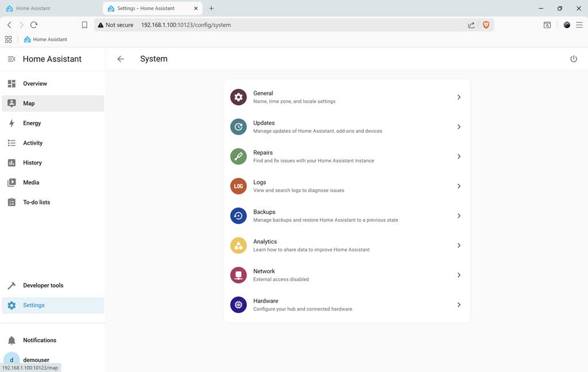This screenshot has width=588, height=372.
Task: Reload the page with the refresh button
Action: tap(34, 25)
